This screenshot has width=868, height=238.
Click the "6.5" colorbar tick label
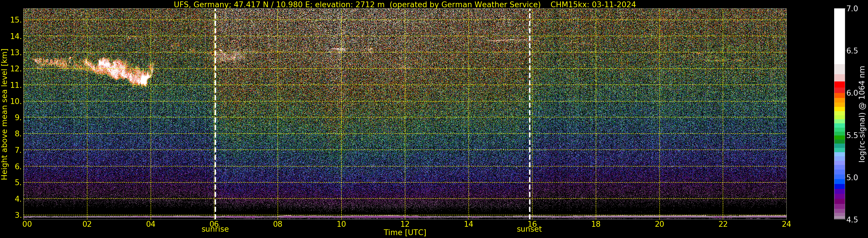coord(852,51)
